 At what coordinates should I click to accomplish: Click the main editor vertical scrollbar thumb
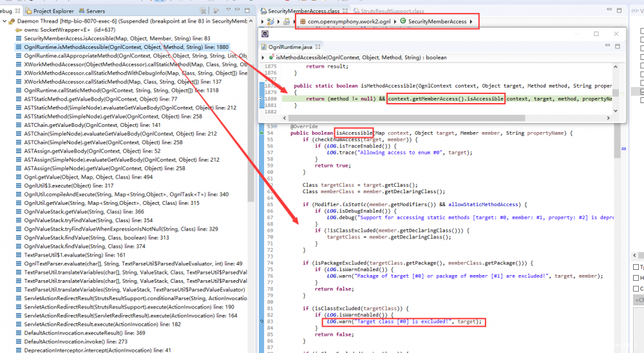click(x=618, y=142)
